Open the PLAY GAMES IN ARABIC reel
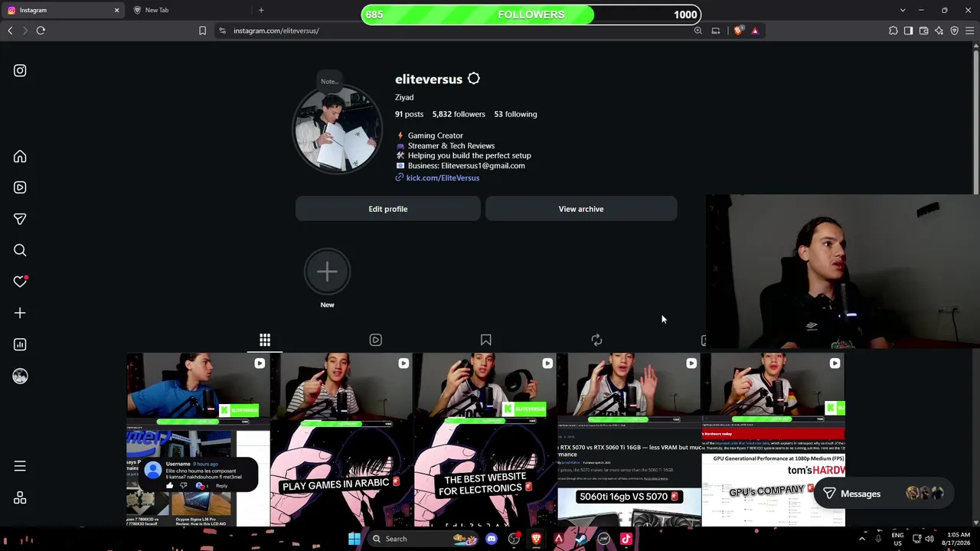 [x=341, y=440]
